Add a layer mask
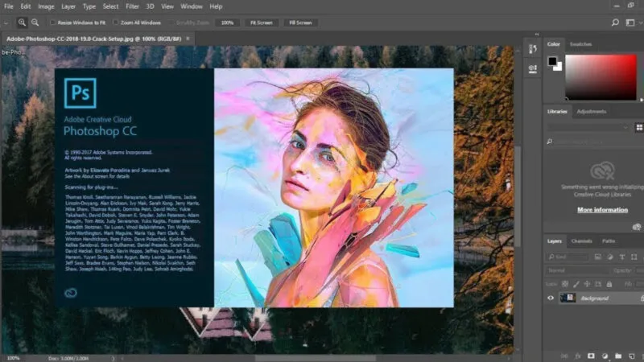Screen dimensions: 644x362 [591, 356]
